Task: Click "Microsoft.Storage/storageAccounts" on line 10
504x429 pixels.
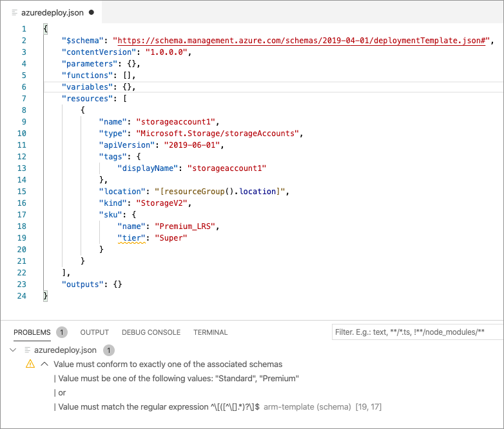Action: tap(218, 134)
